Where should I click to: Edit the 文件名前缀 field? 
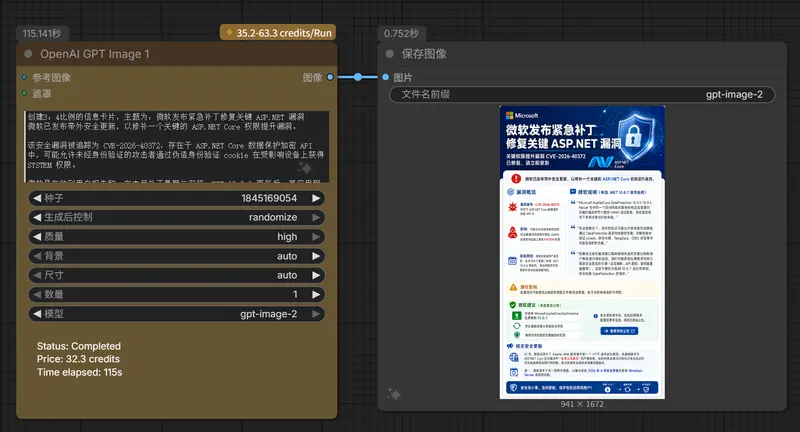point(582,94)
